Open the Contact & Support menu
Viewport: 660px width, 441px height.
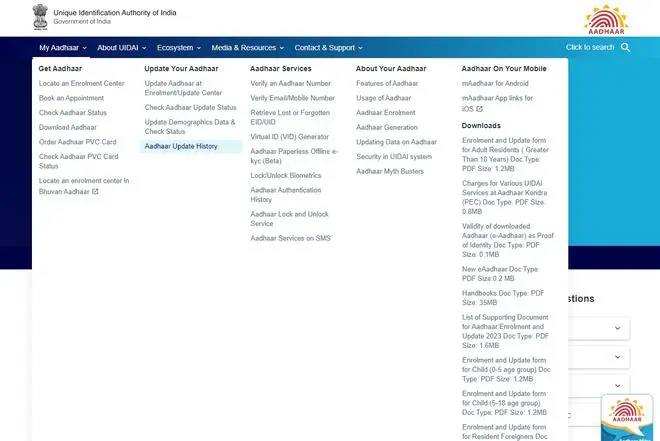coord(328,48)
